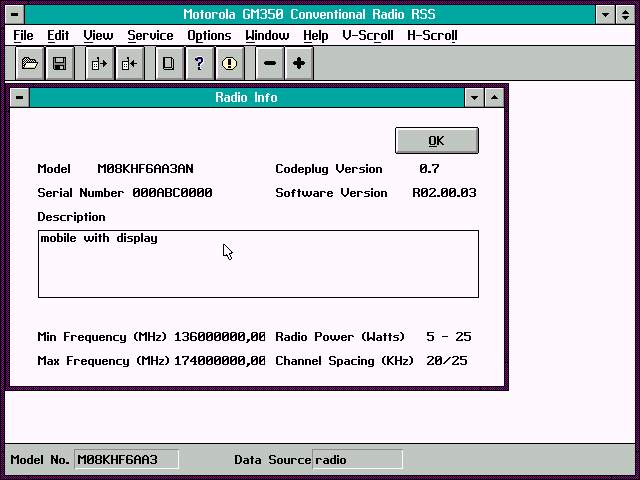Click the Software Version label
Screen dimensions: 640x480
click(331, 193)
